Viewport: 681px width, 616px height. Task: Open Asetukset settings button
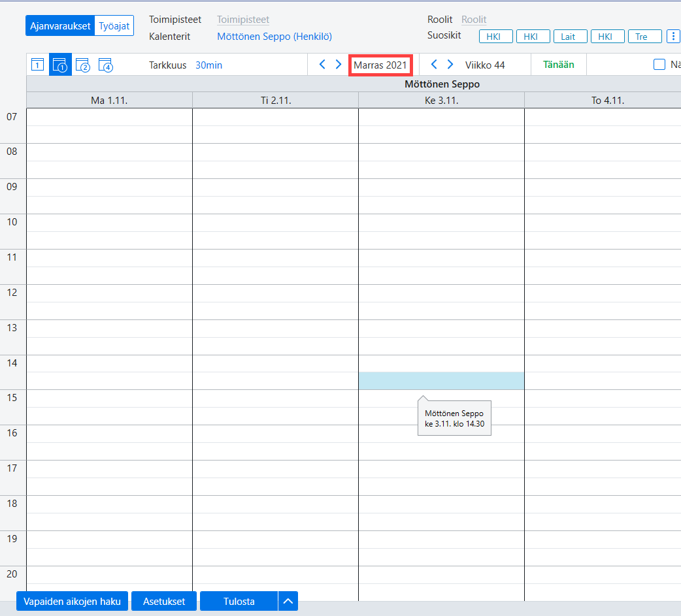pos(164,601)
